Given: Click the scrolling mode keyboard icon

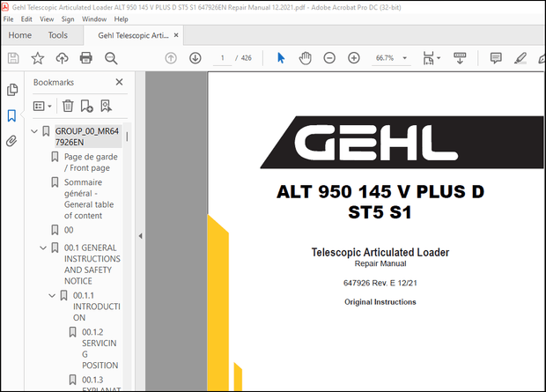Looking at the screenshot, I should pos(460,58).
